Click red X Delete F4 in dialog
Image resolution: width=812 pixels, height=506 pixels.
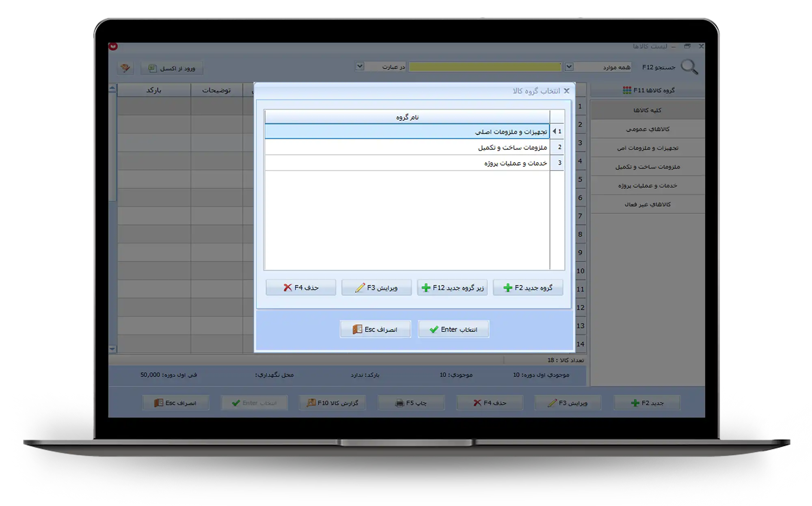pos(301,288)
